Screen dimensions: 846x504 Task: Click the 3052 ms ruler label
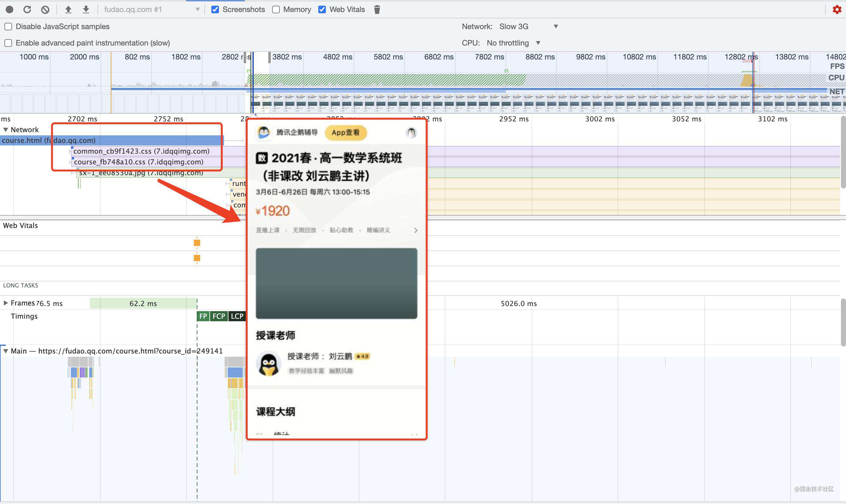686,119
